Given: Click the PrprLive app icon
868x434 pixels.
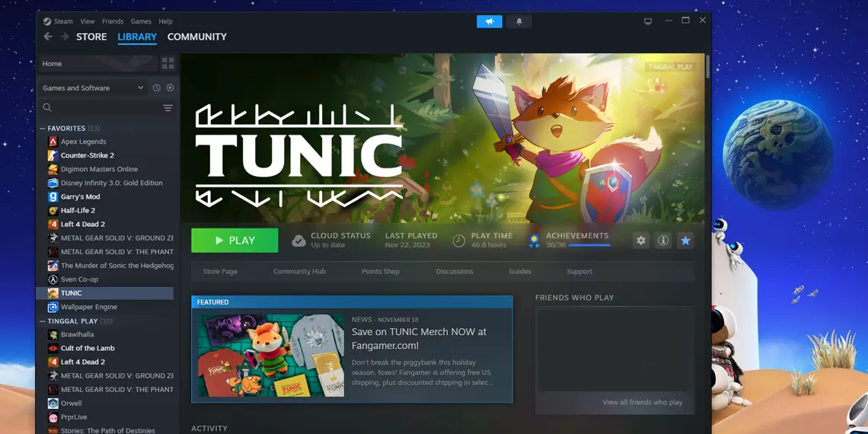Looking at the screenshot, I should [53, 416].
